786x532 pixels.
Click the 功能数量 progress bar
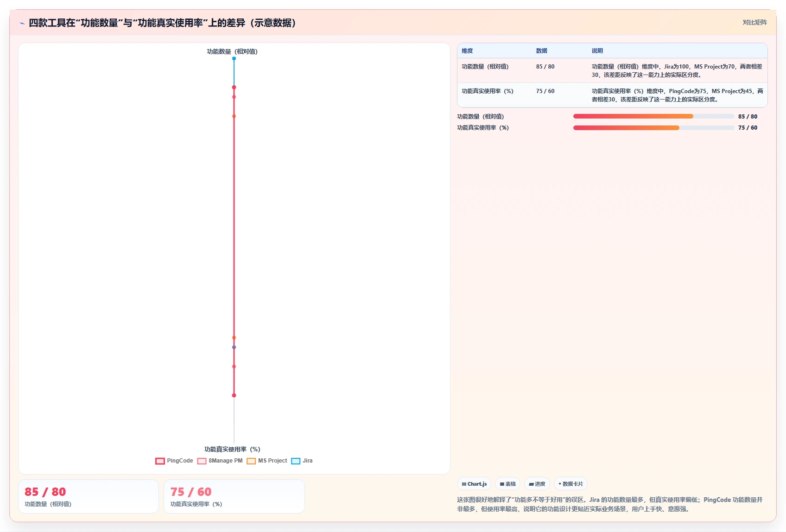(x=653, y=117)
